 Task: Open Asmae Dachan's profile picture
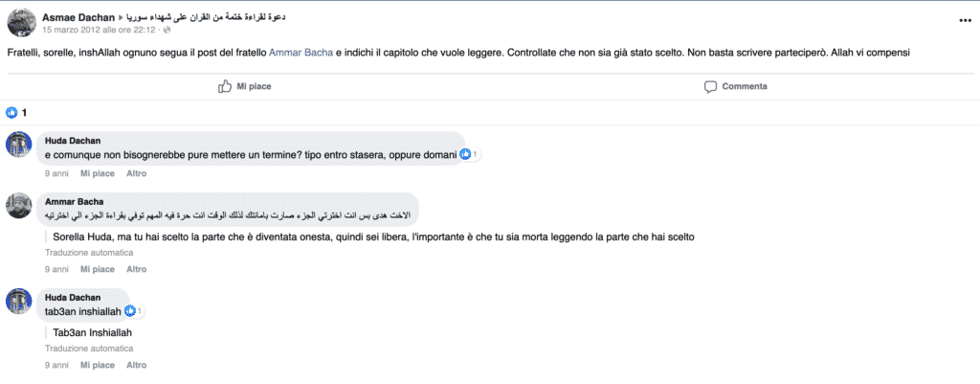click(x=21, y=23)
